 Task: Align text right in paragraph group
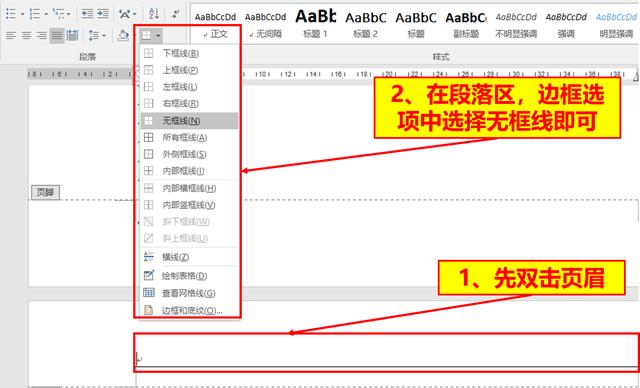42,35
